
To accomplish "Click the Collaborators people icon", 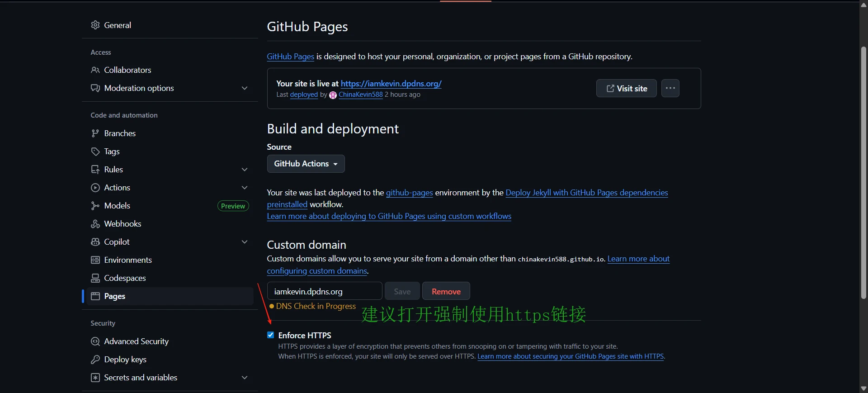I will [x=95, y=70].
